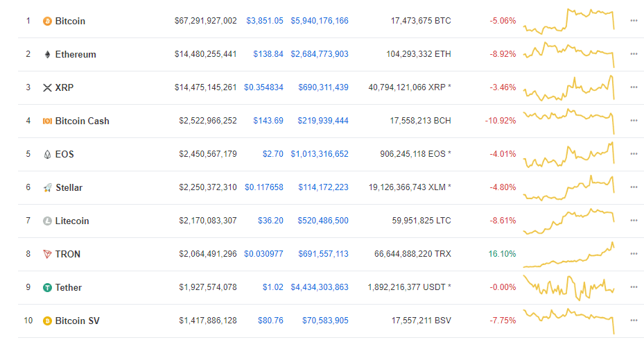Open more options menu for Bitcoin SV

click(x=634, y=321)
